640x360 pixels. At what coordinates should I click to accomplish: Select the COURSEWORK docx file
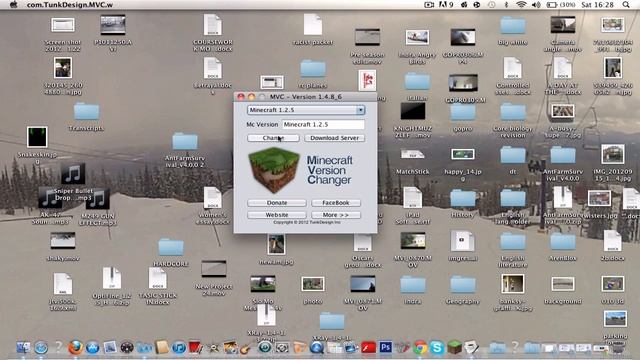213,33
